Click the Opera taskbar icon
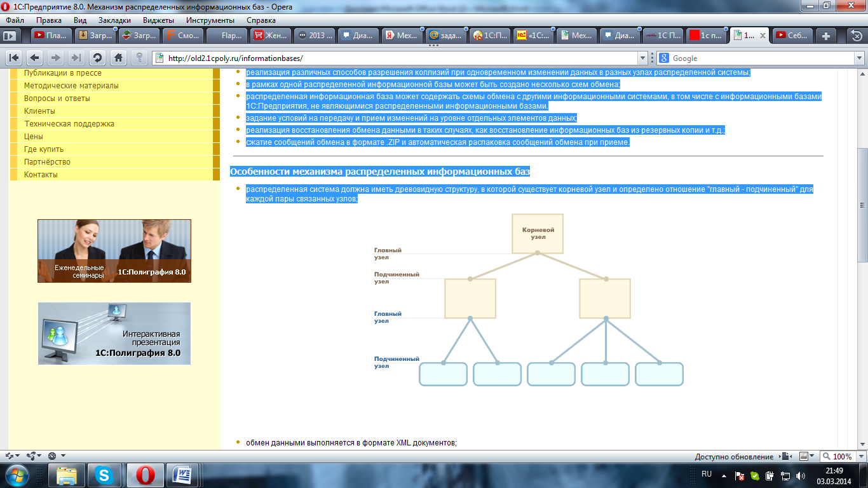Image resolution: width=868 pixels, height=488 pixels. [x=145, y=475]
